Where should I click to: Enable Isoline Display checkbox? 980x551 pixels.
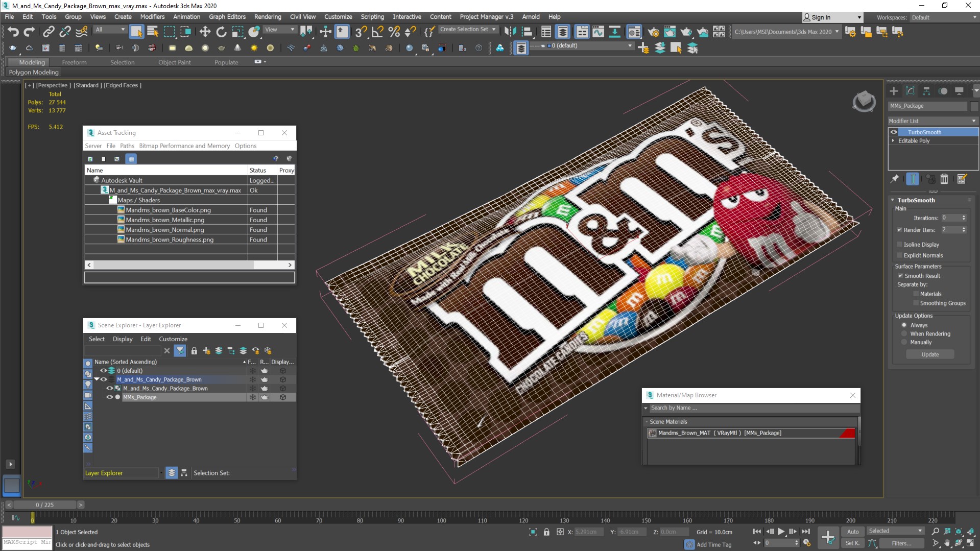click(x=900, y=245)
